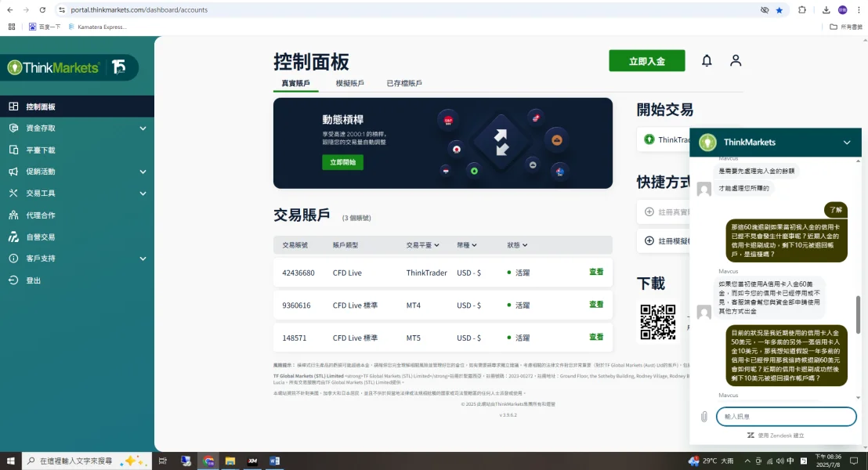Click the green 立即入金 button
This screenshot has height=470, width=868.
pyautogui.click(x=646, y=61)
